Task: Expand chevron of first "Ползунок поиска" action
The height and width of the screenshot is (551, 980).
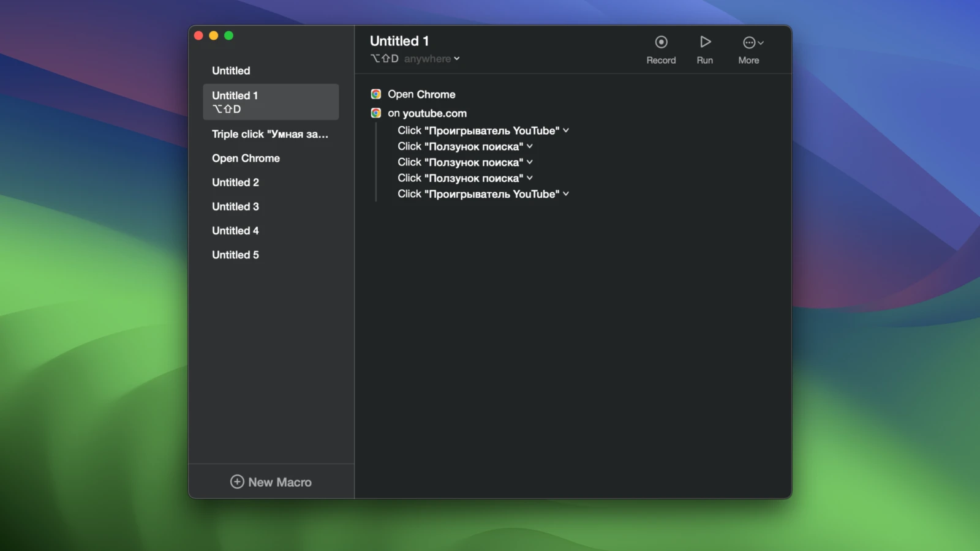Action: pos(530,146)
